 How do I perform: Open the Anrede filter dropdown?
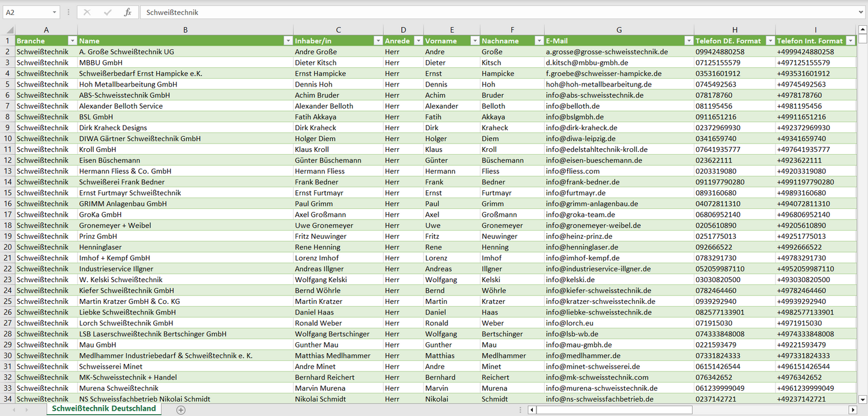coord(417,41)
